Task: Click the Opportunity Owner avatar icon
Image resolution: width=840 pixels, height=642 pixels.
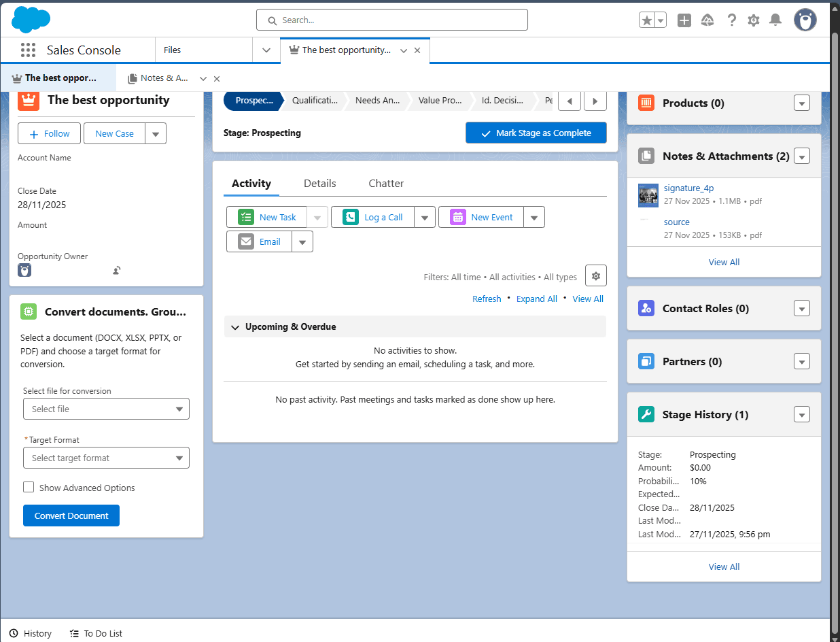Action: [x=24, y=270]
